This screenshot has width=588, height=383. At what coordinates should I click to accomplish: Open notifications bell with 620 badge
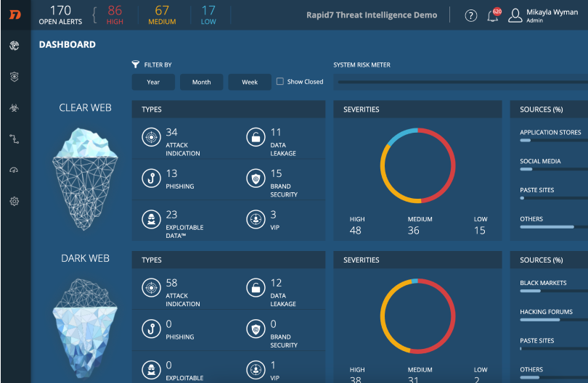[x=494, y=15]
